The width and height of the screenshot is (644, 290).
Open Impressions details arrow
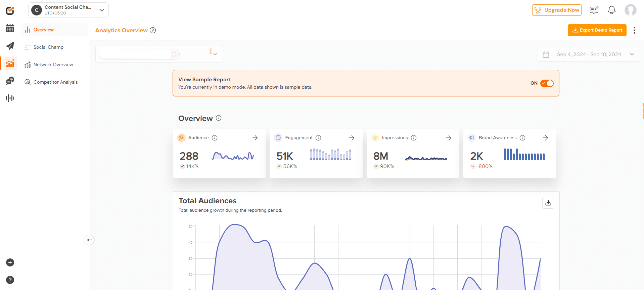coord(449,138)
